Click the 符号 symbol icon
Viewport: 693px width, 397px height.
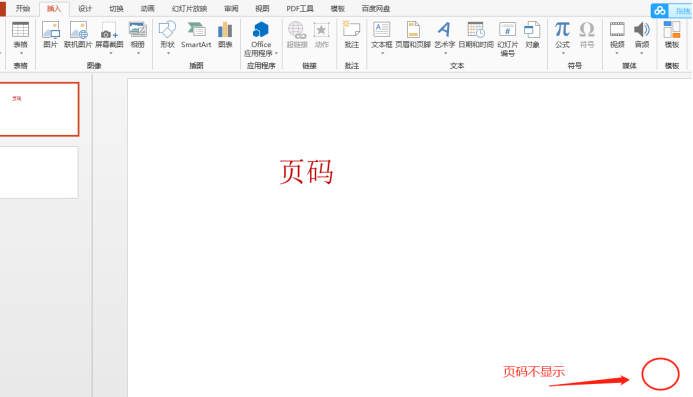[587, 34]
